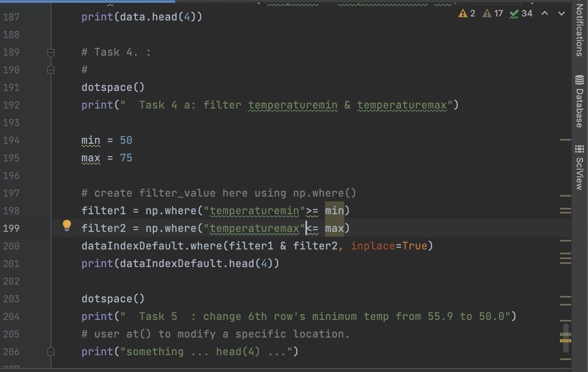Click line number 194 in gutter
Image resolution: width=588 pixels, height=372 pixels.
(11, 140)
